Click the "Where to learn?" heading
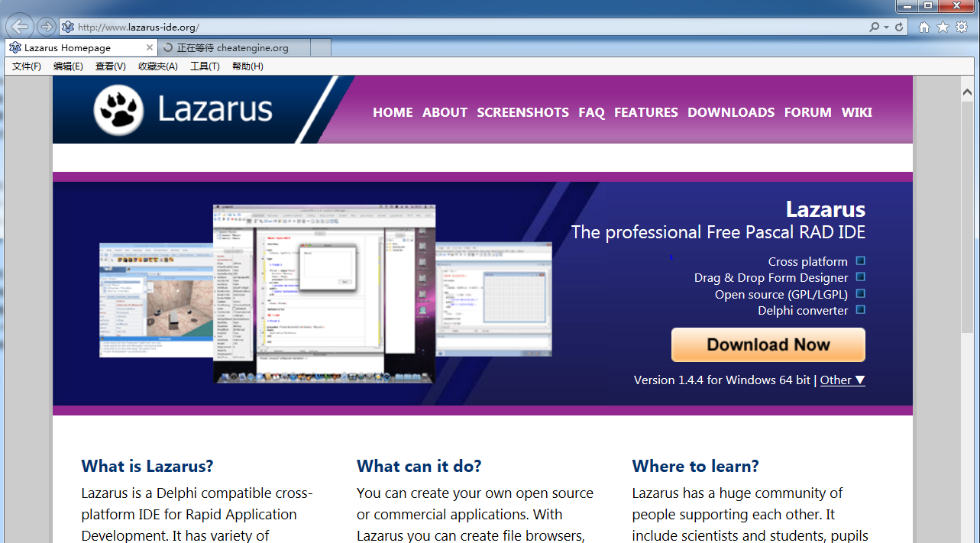Viewport: 980px width, 543px height. [x=696, y=466]
